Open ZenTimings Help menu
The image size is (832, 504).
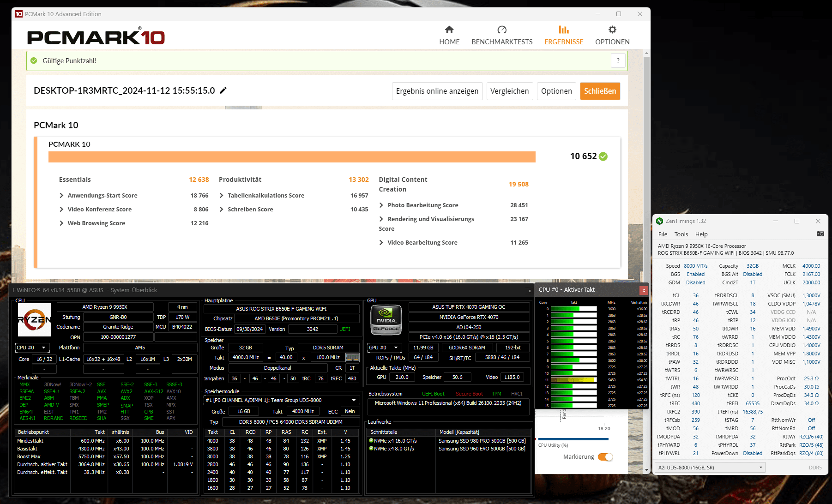[701, 234]
